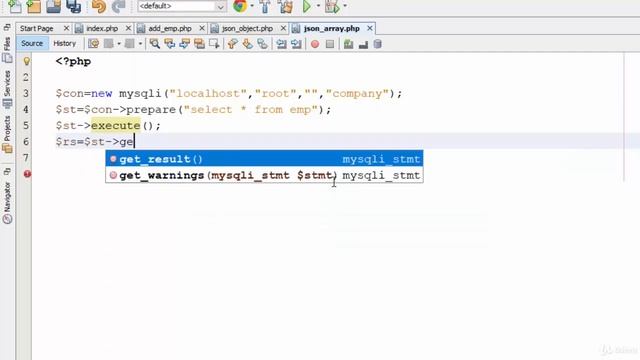Switch to History view
The width and height of the screenshot is (640, 360).
(x=64, y=43)
